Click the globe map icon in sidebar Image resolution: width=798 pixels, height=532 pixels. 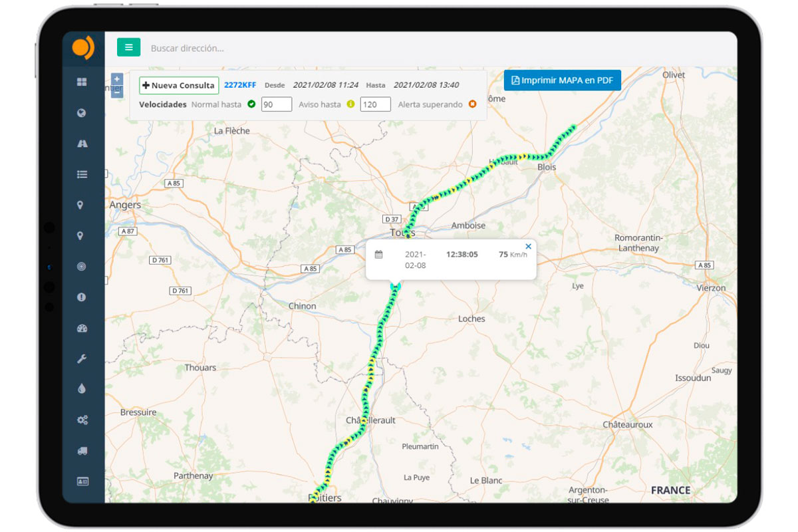point(82,113)
